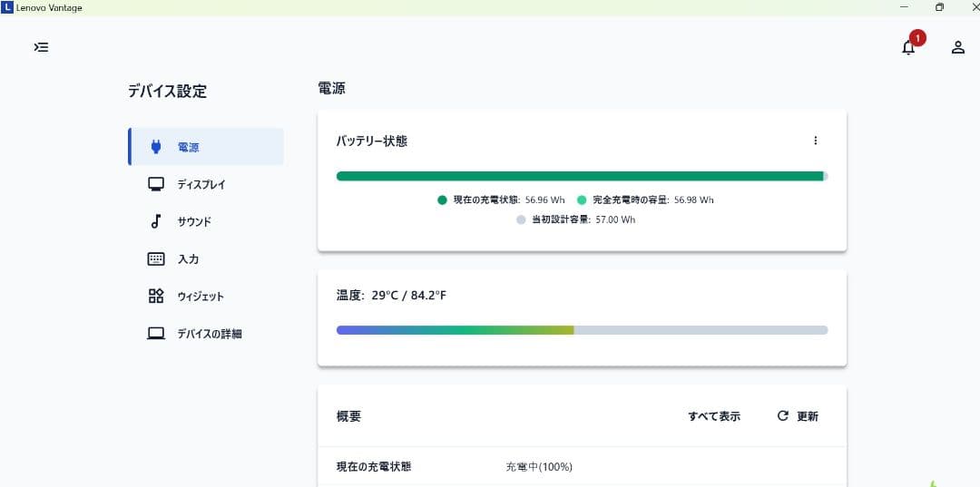Image resolution: width=980 pixels, height=487 pixels.
Task: Select the サウンド menu item
Action: point(194,222)
